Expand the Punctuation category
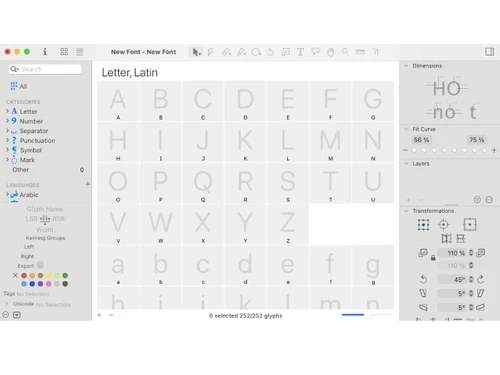The width and height of the screenshot is (500, 375). click(7, 140)
